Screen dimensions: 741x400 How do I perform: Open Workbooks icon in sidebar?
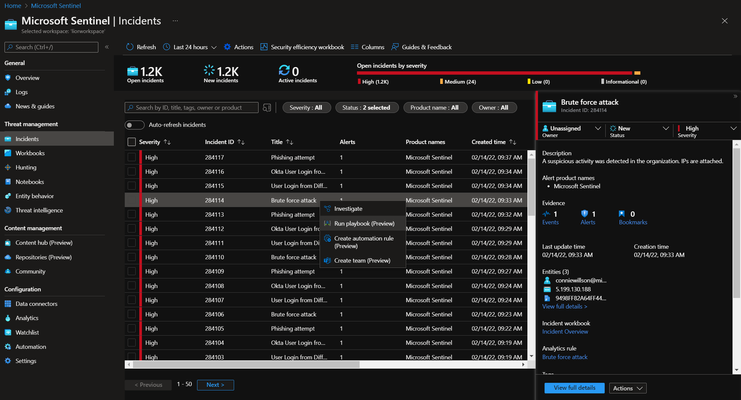click(x=8, y=153)
